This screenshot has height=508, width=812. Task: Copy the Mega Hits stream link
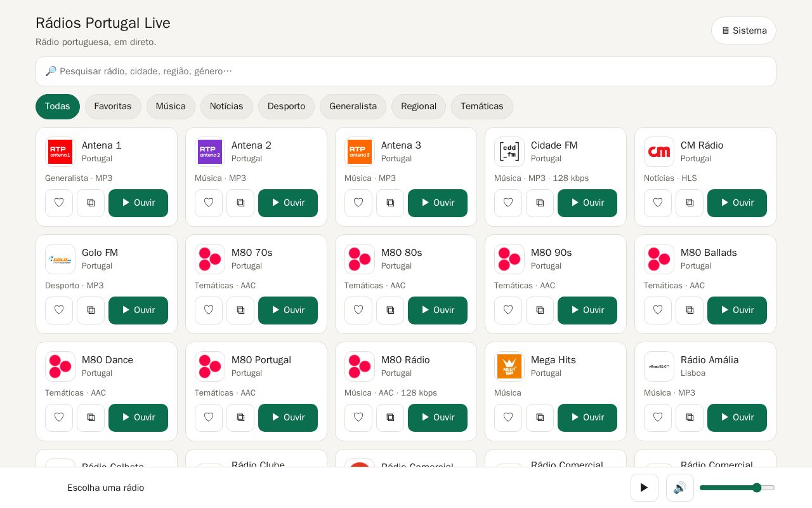tap(540, 418)
